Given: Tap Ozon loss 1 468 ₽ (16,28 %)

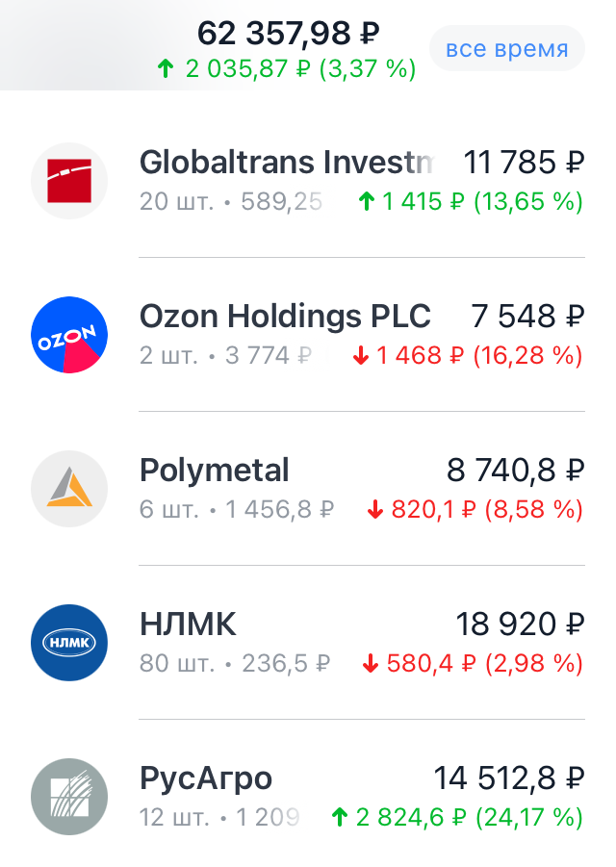Looking at the screenshot, I should [x=467, y=355].
